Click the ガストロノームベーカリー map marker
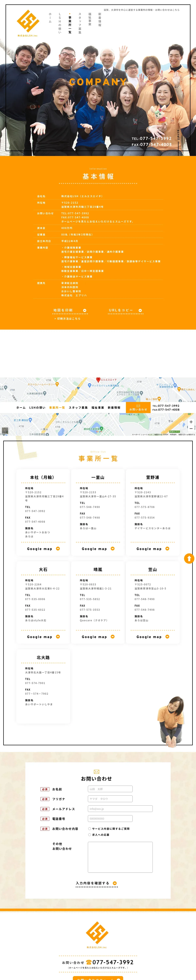Image resolution: width=196 pixels, height=980 pixels. point(57,384)
